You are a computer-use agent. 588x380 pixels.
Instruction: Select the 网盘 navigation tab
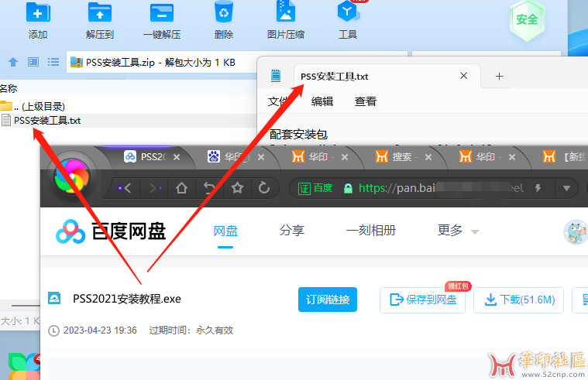click(225, 231)
